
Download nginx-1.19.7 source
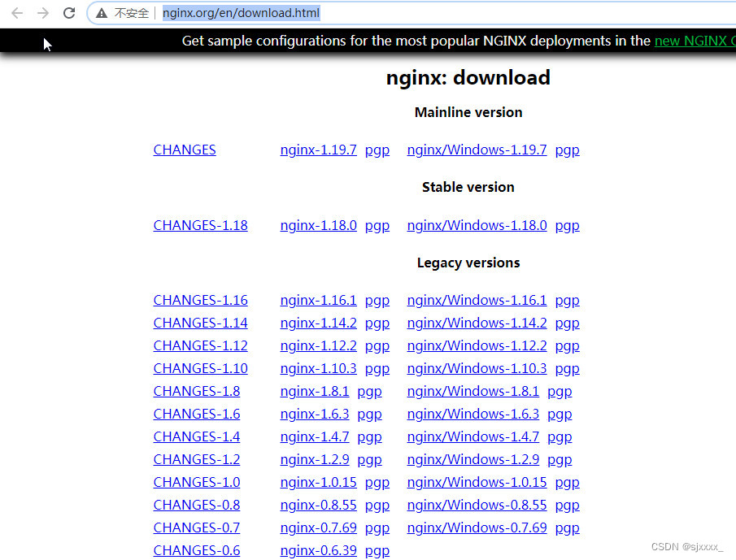(x=318, y=150)
